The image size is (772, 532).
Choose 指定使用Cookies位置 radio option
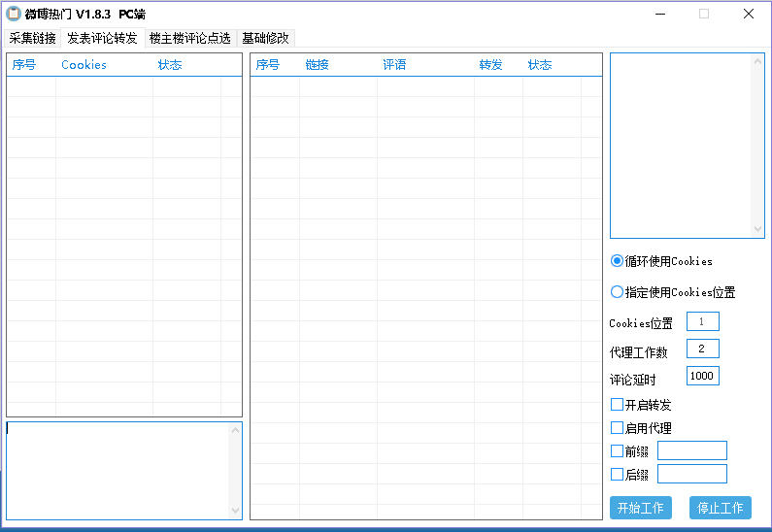[617, 292]
